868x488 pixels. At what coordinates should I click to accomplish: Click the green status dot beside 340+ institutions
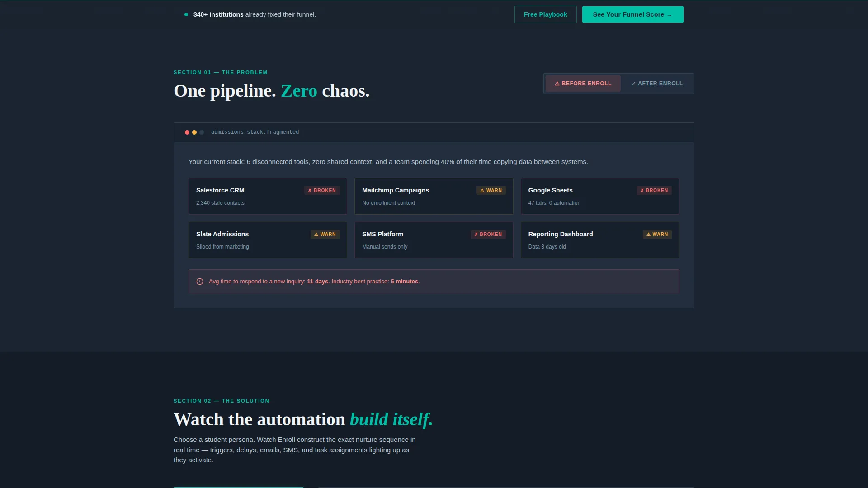point(186,14)
